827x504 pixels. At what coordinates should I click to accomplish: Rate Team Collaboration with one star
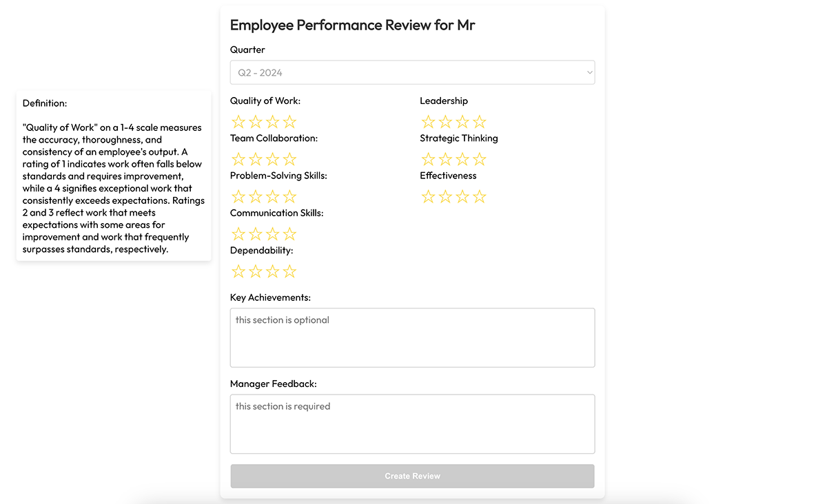click(x=238, y=159)
